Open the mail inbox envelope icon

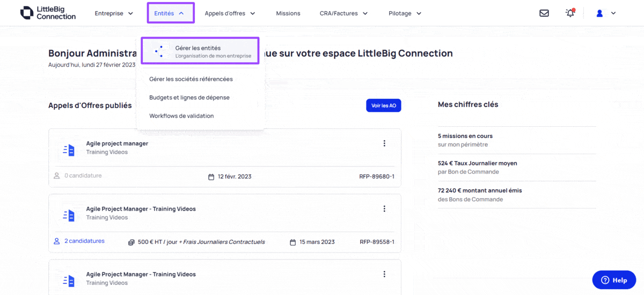tap(544, 13)
